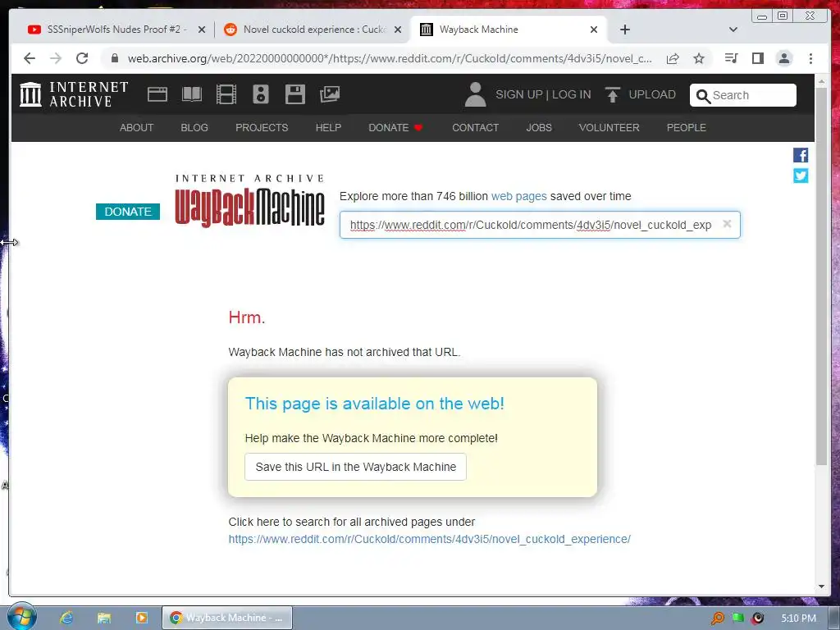The height and width of the screenshot is (630, 840).
Task: Reload the current page
Action: [82, 58]
